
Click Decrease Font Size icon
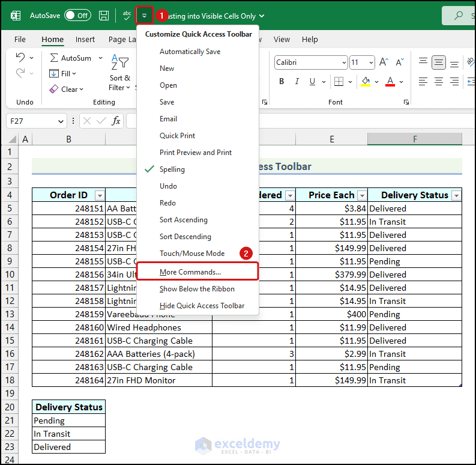point(400,62)
